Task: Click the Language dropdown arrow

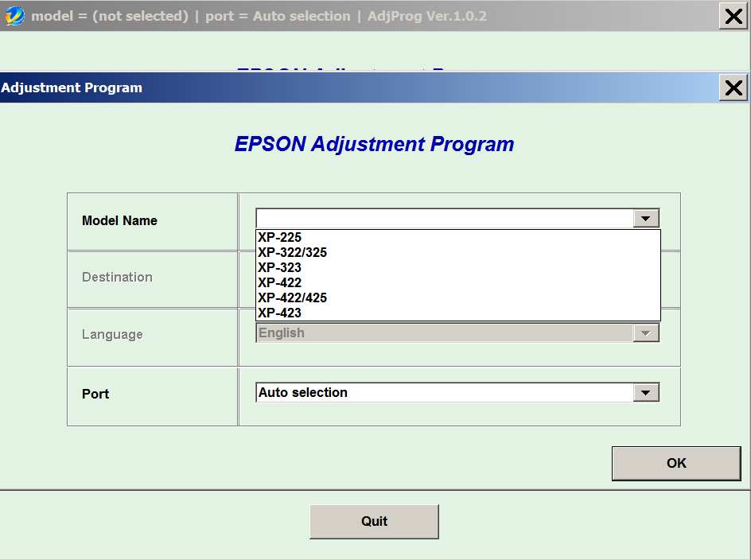Action: tap(646, 333)
